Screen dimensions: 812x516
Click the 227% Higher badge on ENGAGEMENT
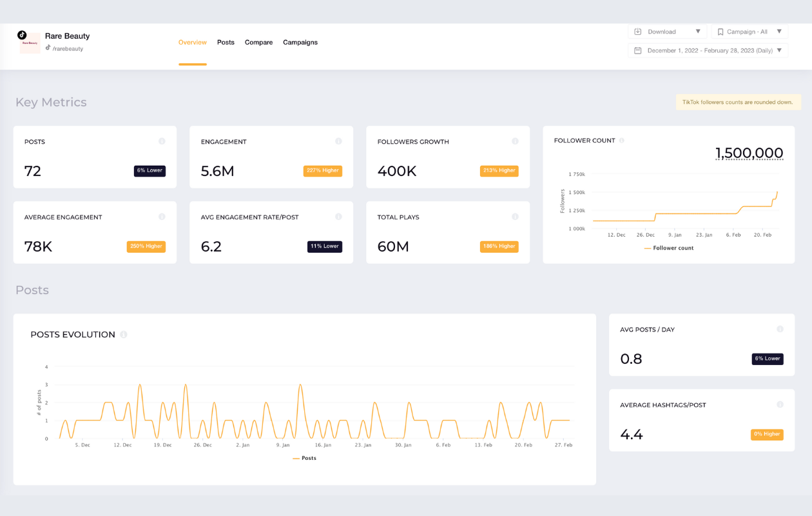coord(323,171)
